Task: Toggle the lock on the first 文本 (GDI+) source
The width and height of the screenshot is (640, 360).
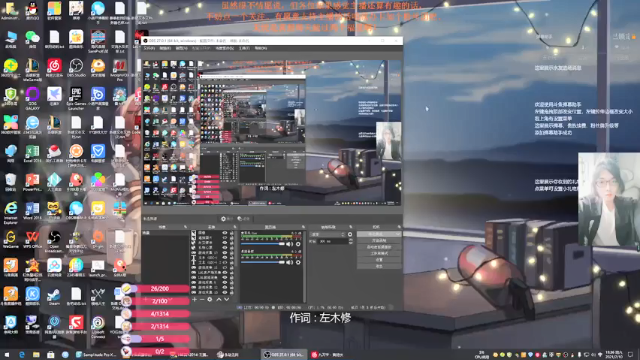Action: 231,258
